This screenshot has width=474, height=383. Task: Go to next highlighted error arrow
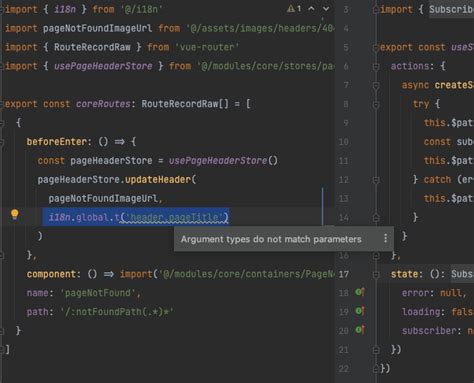[326, 9]
